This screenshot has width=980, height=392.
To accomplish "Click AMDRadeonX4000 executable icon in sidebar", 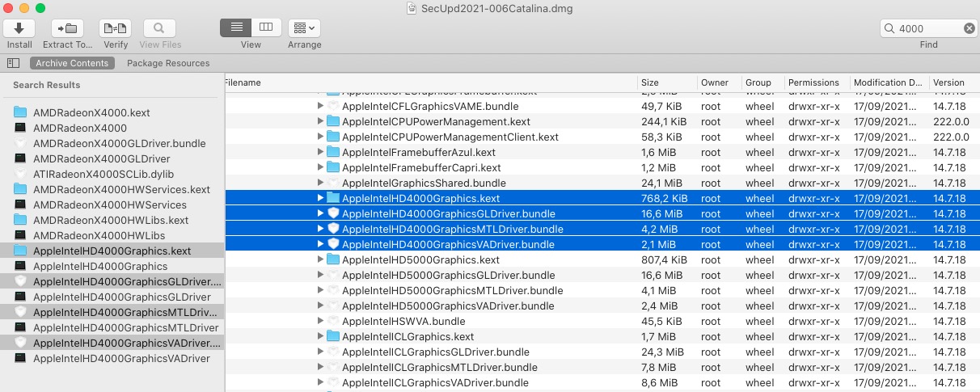I will pyautogui.click(x=20, y=128).
